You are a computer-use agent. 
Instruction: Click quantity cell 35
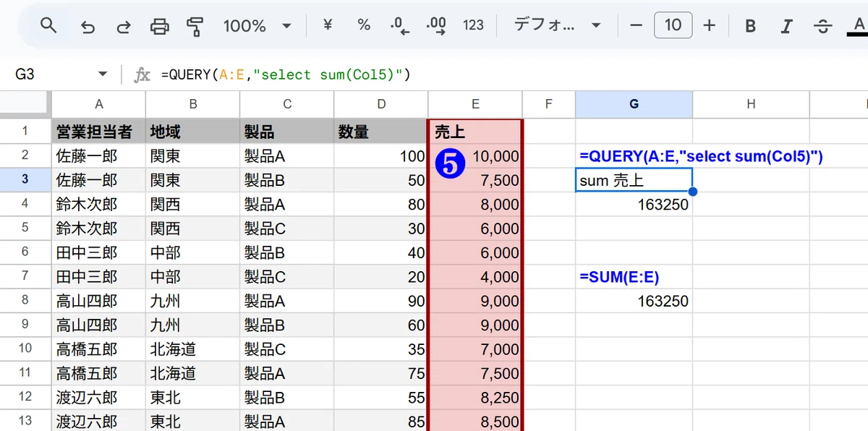coord(381,349)
